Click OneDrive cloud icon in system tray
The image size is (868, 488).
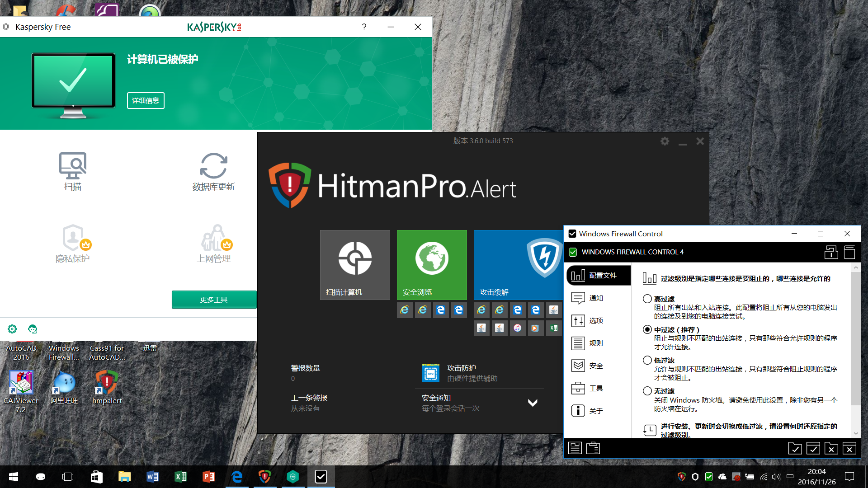point(722,477)
